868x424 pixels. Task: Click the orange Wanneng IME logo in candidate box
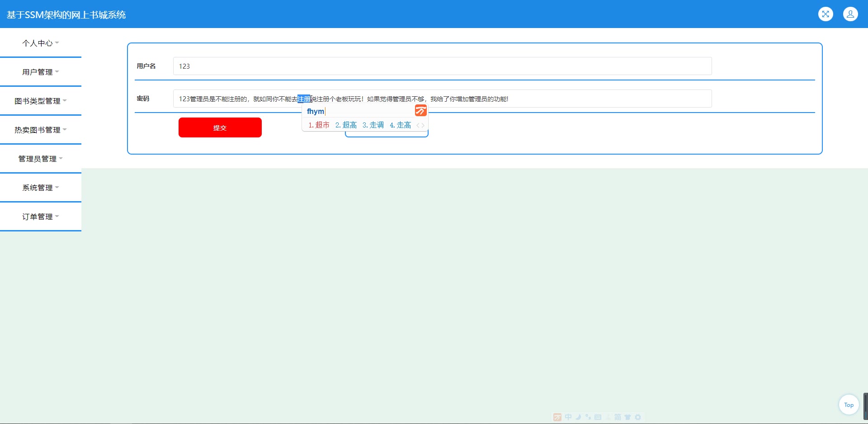point(421,111)
